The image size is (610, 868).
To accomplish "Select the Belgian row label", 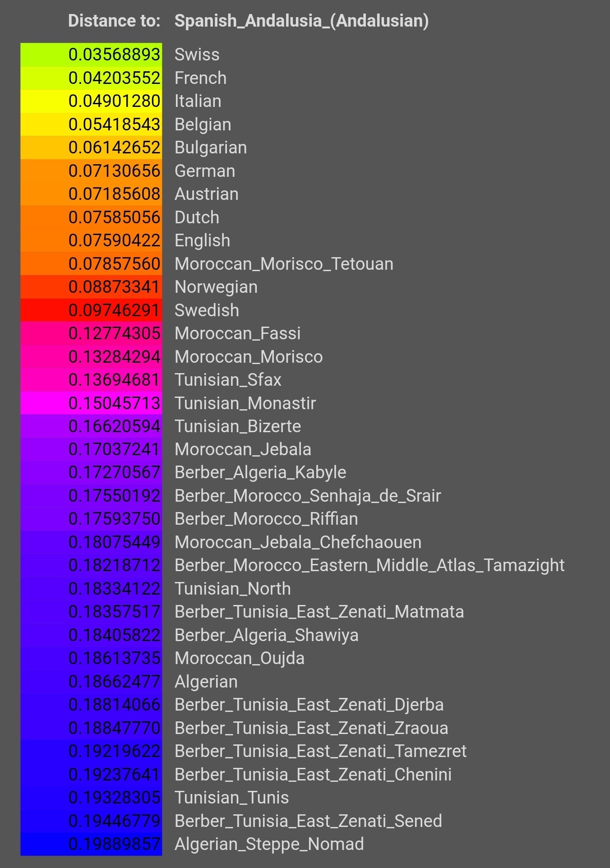I will tap(203, 125).
